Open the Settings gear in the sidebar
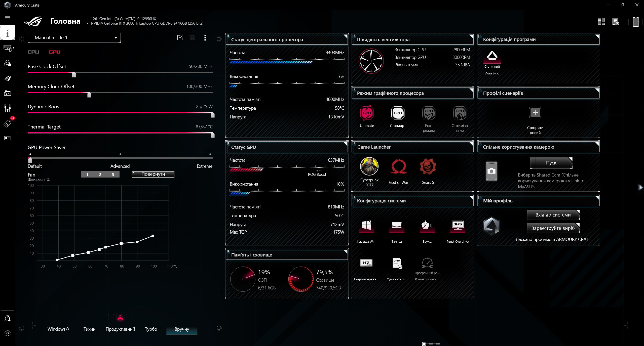This screenshot has height=346, width=644. (8, 333)
